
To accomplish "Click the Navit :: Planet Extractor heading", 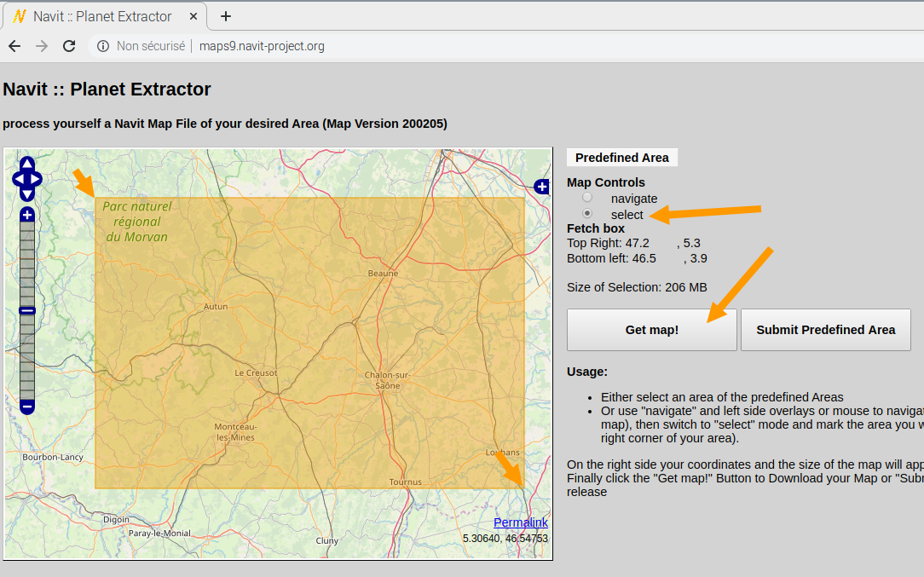I will pyautogui.click(x=107, y=89).
